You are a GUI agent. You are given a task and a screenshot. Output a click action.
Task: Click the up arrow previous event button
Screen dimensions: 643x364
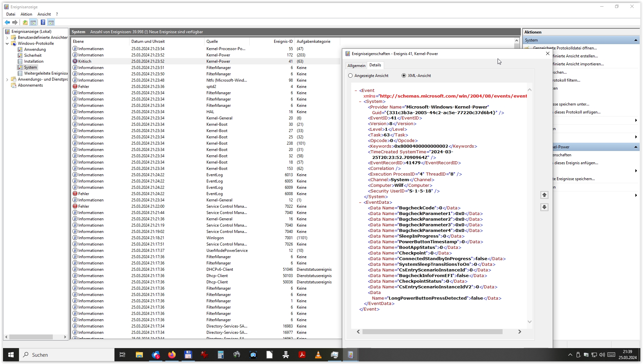544,195
